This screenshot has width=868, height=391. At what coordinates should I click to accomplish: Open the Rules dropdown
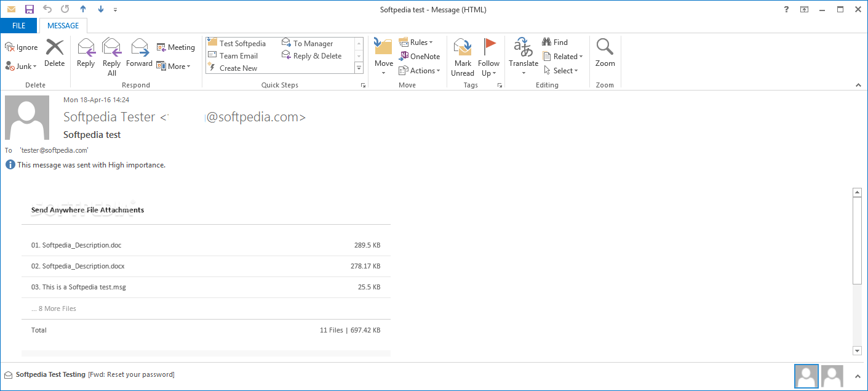(416, 42)
